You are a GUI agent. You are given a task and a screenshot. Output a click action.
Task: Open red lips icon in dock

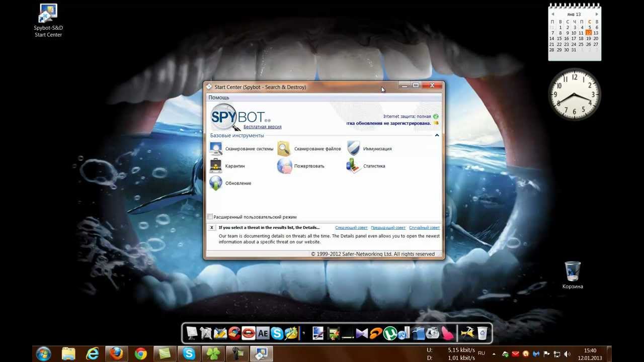point(249,333)
